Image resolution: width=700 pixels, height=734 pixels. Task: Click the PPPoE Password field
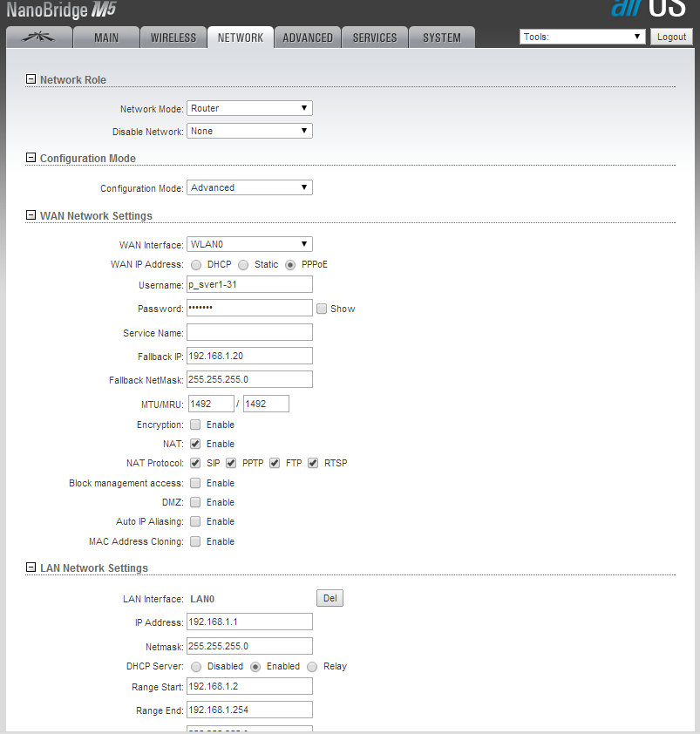[x=249, y=308]
